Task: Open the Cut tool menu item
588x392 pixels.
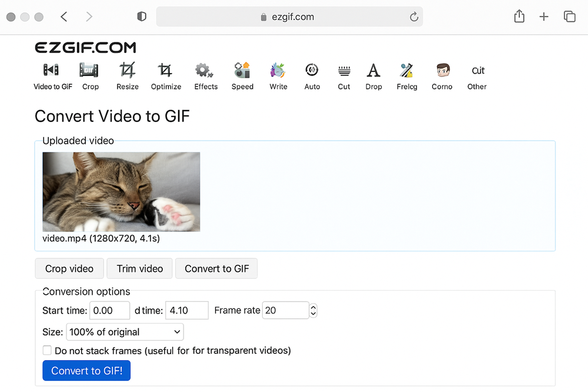Action: coord(344,77)
